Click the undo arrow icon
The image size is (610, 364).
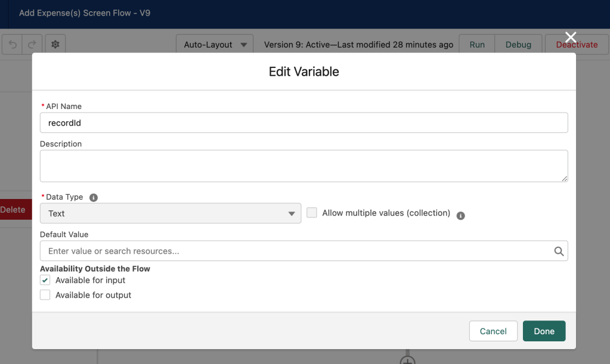[13, 45]
